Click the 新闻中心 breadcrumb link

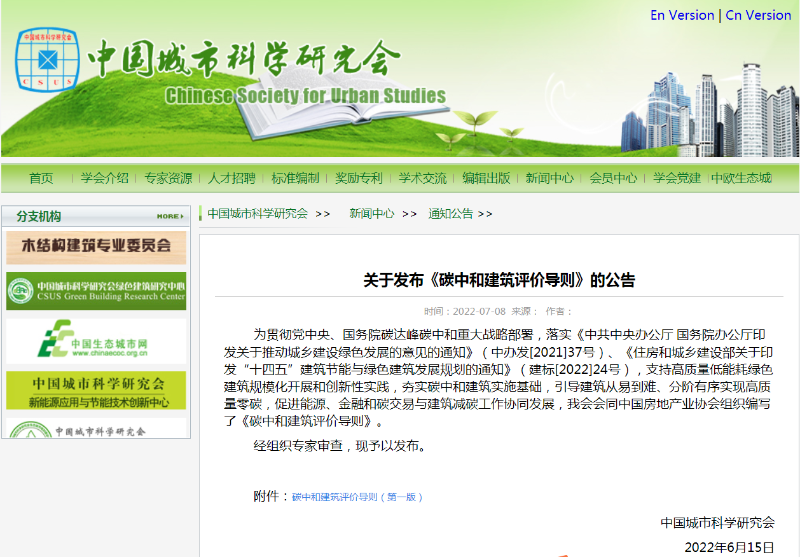click(x=371, y=214)
